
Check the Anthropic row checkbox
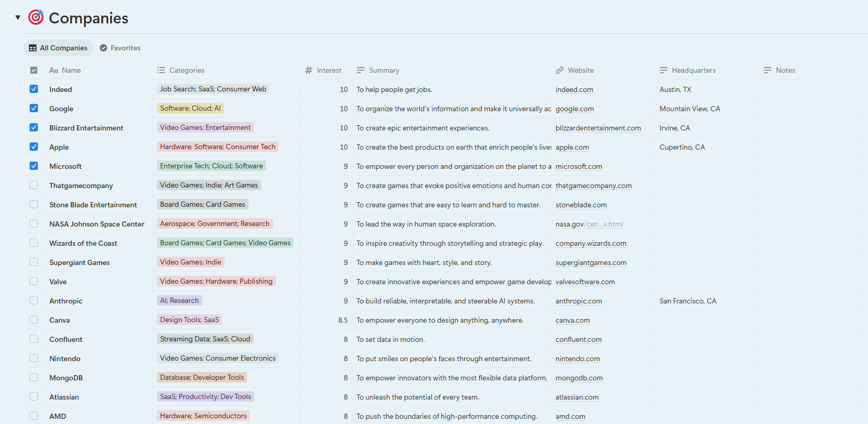pyautogui.click(x=34, y=300)
